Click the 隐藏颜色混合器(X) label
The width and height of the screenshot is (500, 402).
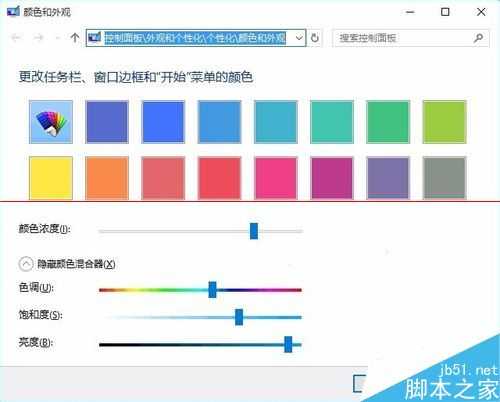tap(76, 264)
